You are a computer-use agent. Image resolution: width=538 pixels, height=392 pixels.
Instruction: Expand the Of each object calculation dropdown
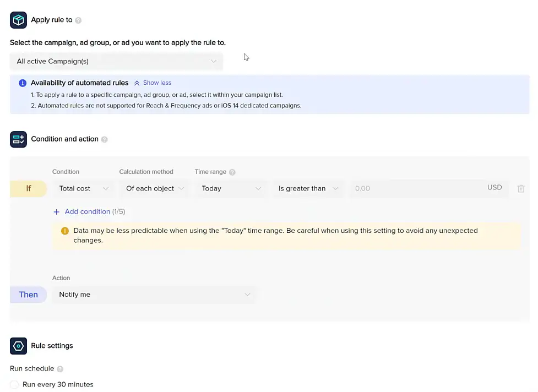coord(154,188)
